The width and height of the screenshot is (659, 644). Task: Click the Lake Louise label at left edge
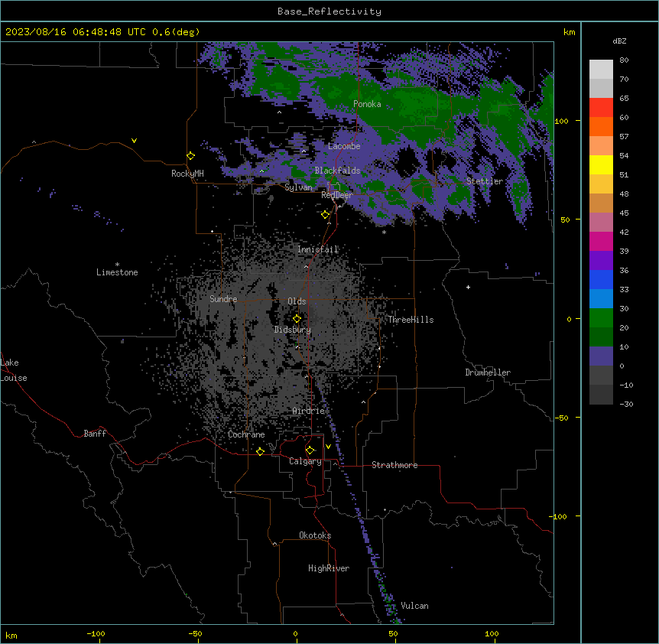pyautogui.click(x=14, y=370)
